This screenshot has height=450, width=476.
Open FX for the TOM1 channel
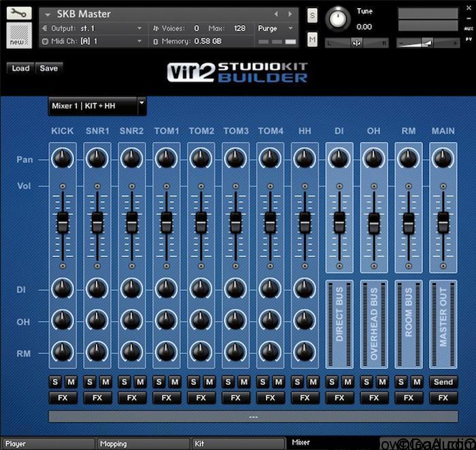[167, 398]
